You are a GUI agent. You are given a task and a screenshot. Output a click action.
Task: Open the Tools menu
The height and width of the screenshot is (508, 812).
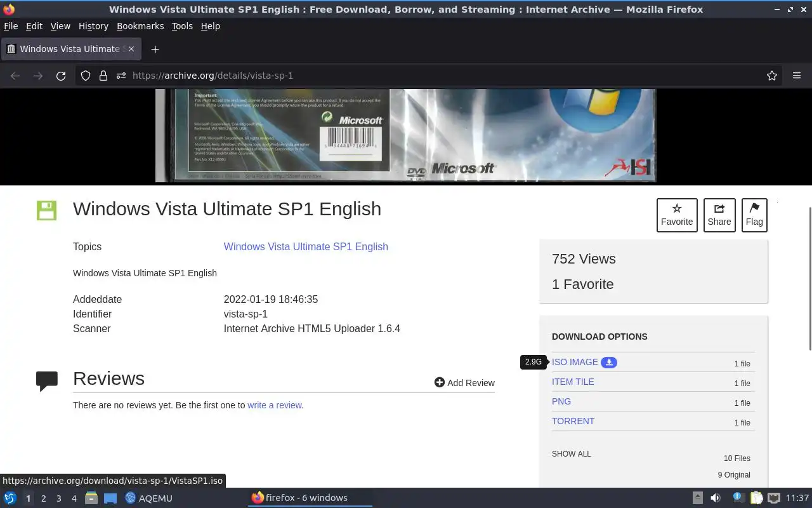pyautogui.click(x=182, y=26)
